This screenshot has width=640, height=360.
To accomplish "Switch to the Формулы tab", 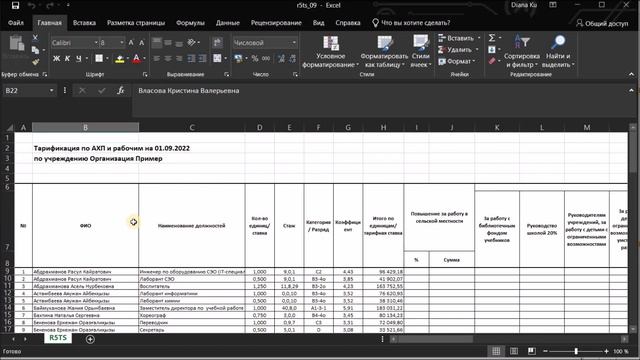I will coord(190,23).
